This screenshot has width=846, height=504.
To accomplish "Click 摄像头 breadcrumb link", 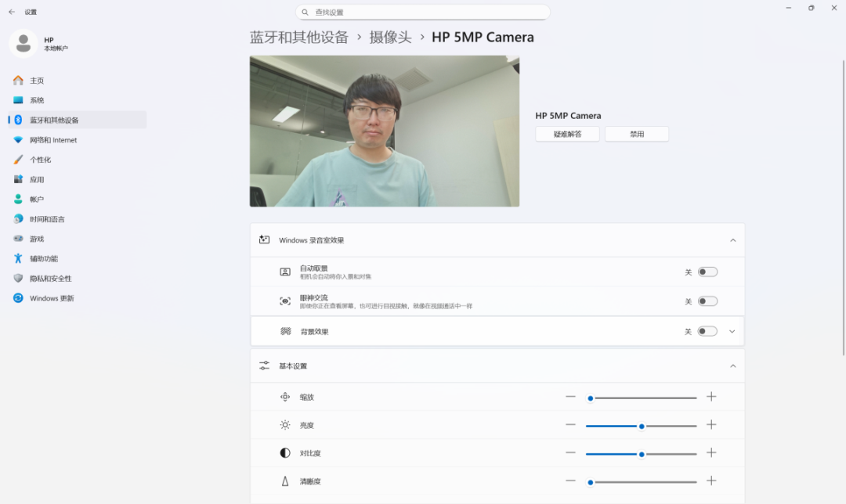I will point(391,38).
